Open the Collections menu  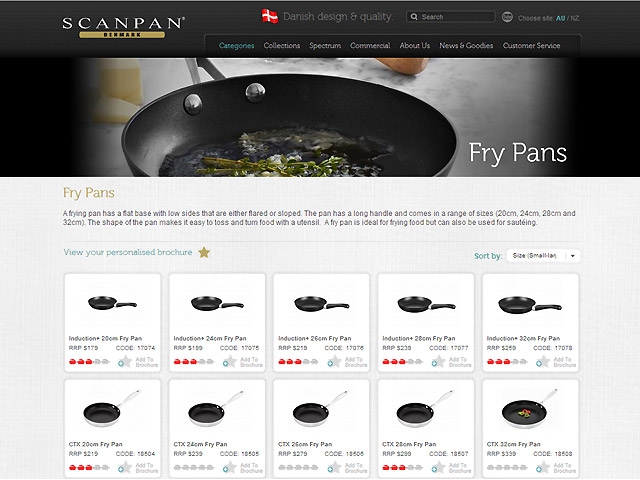[282, 46]
